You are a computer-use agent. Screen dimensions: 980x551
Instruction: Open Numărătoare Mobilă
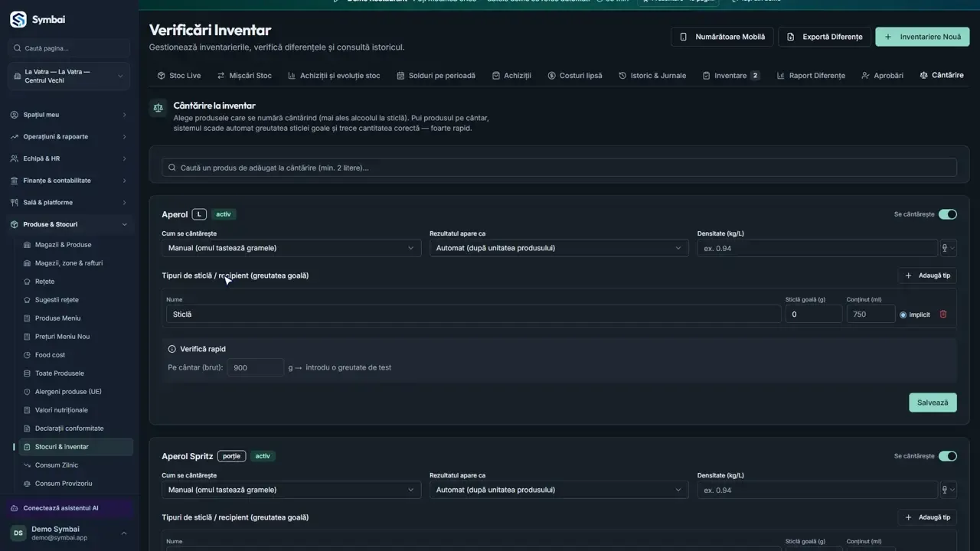(x=722, y=37)
